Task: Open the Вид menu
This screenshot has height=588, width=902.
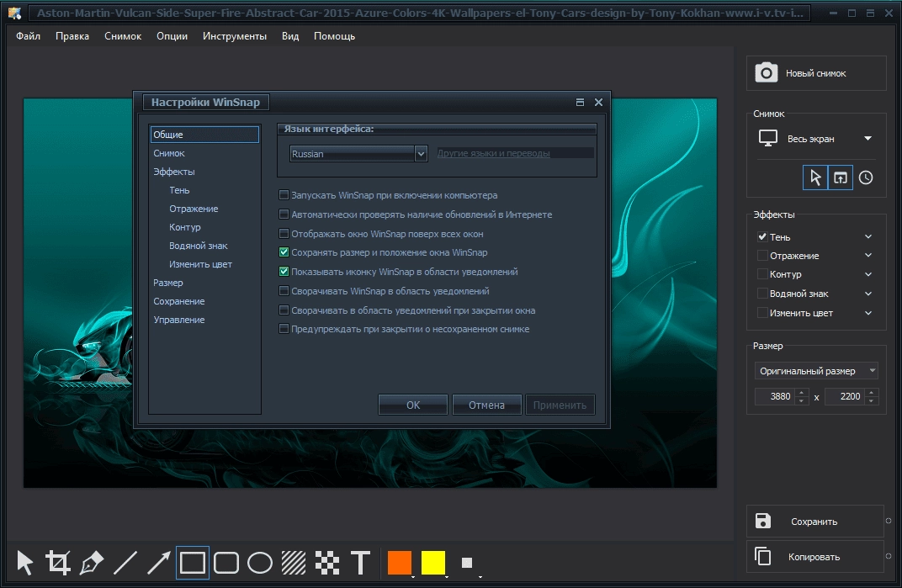Action: 290,35
